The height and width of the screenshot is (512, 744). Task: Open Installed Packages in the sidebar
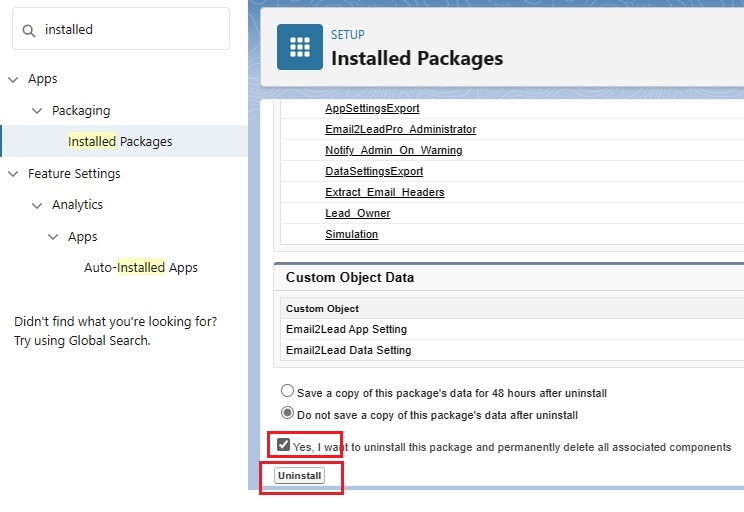click(120, 141)
